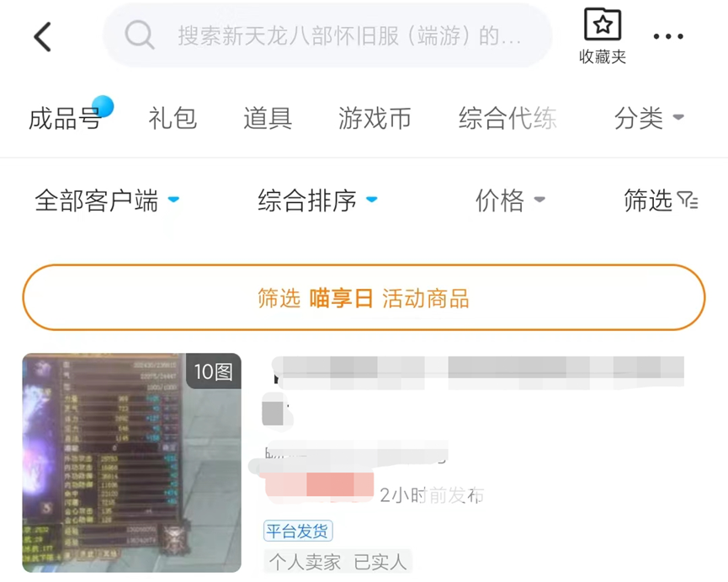Open the 分类 category dropdown
The image size is (728, 582).
[x=649, y=118]
